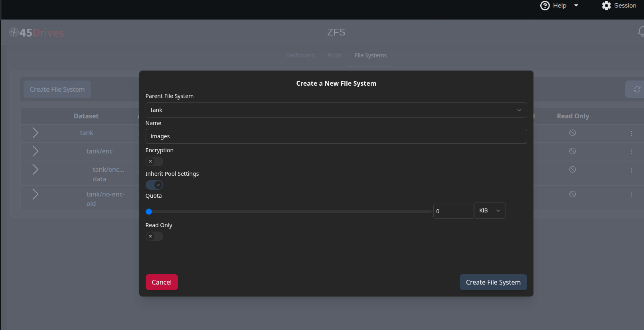Click the Name field containing images
The image size is (644, 330).
coord(336,136)
